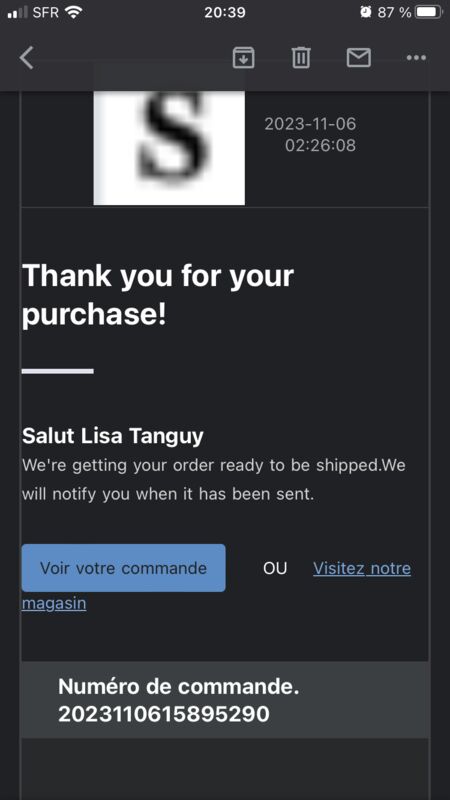Tap the "Numéro de commande." label

(179, 687)
